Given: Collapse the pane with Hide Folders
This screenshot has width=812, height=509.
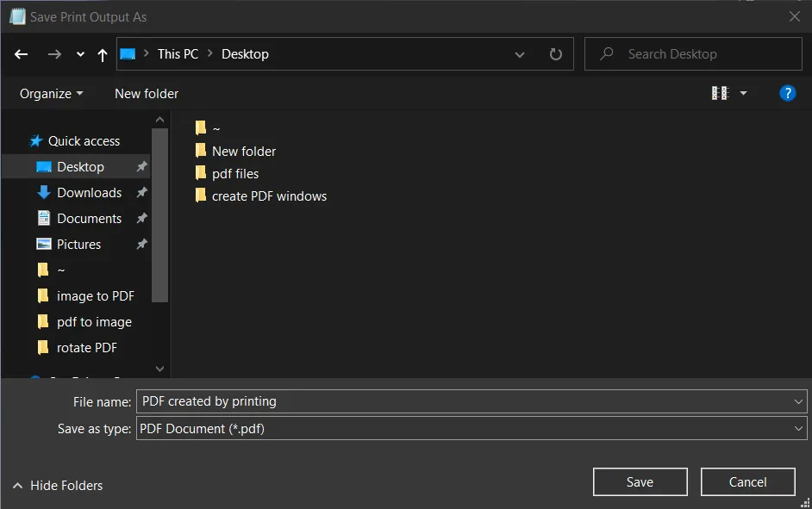Looking at the screenshot, I should pyautogui.click(x=58, y=486).
